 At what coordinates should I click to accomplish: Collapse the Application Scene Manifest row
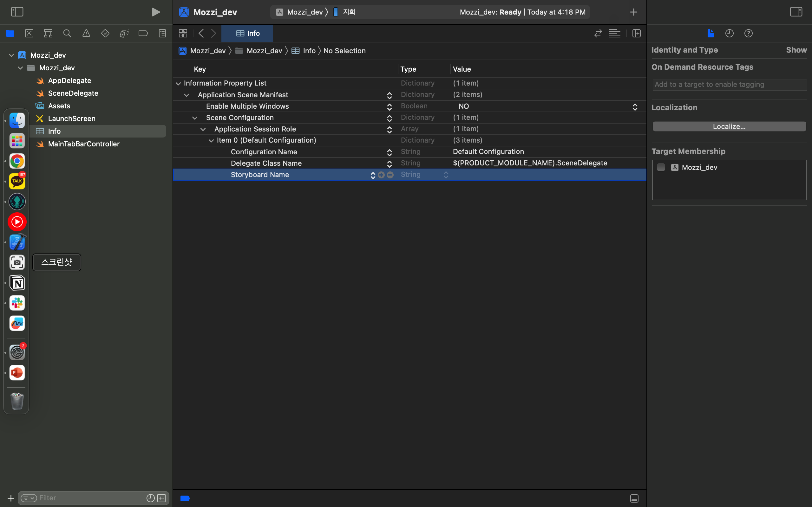click(187, 95)
